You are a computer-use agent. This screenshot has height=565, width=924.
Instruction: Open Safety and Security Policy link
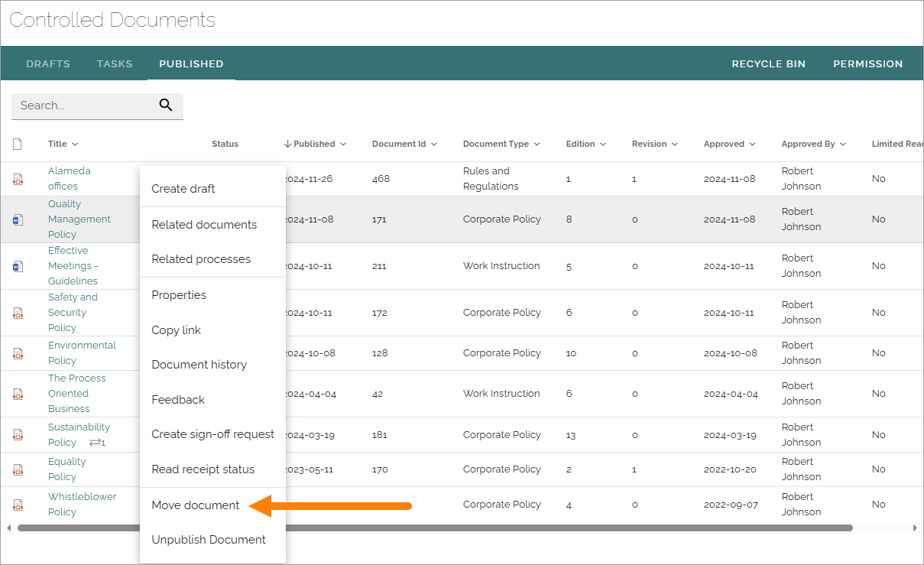73,313
